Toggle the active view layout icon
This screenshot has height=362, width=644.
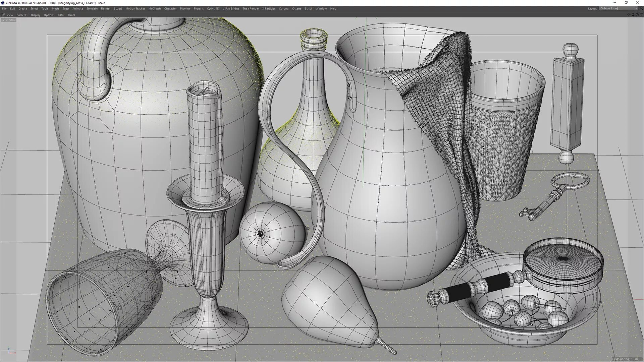(641, 15)
